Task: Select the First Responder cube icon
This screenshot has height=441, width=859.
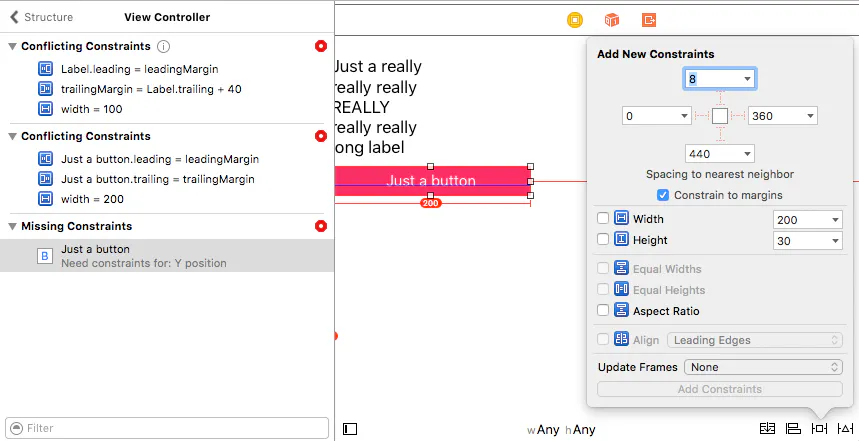Action: click(x=611, y=20)
